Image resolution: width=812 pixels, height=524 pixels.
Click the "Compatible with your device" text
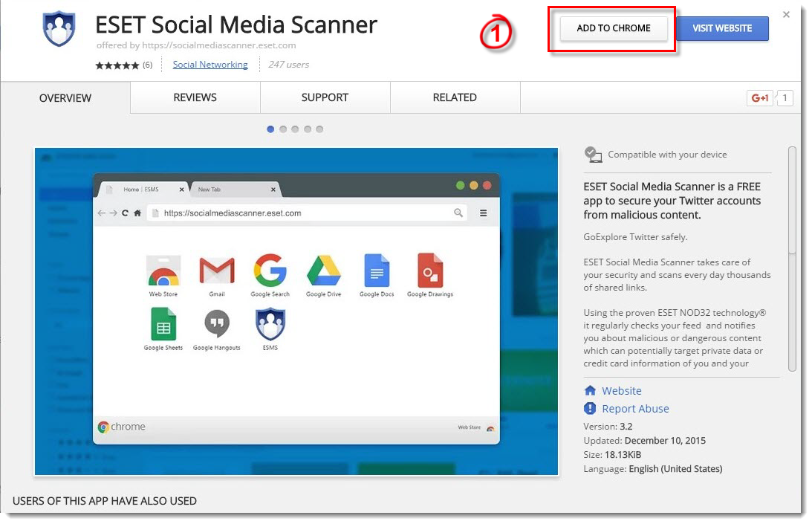[x=668, y=155]
